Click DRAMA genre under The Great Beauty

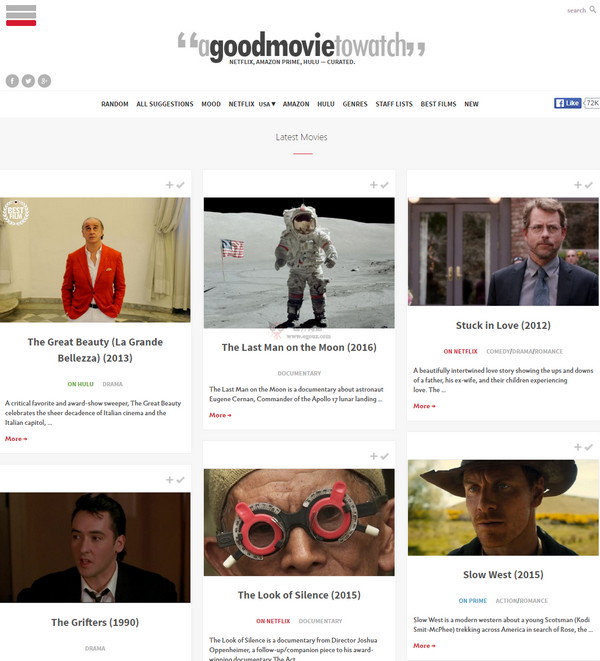coord(113,384)
